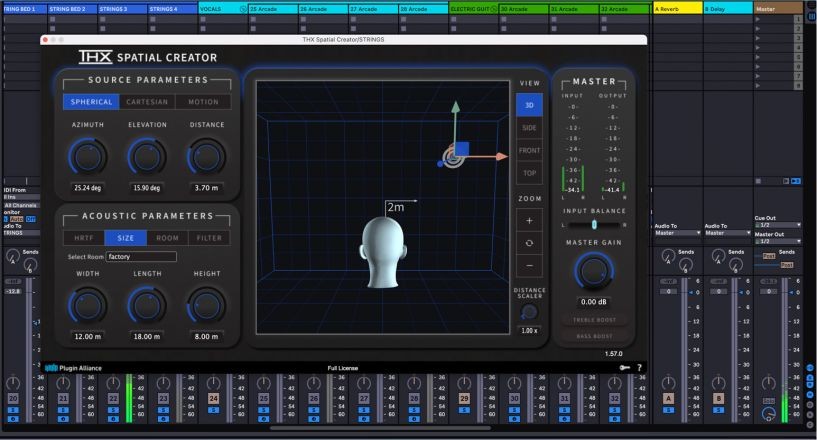Open the question mark help icon

[639, 368]
